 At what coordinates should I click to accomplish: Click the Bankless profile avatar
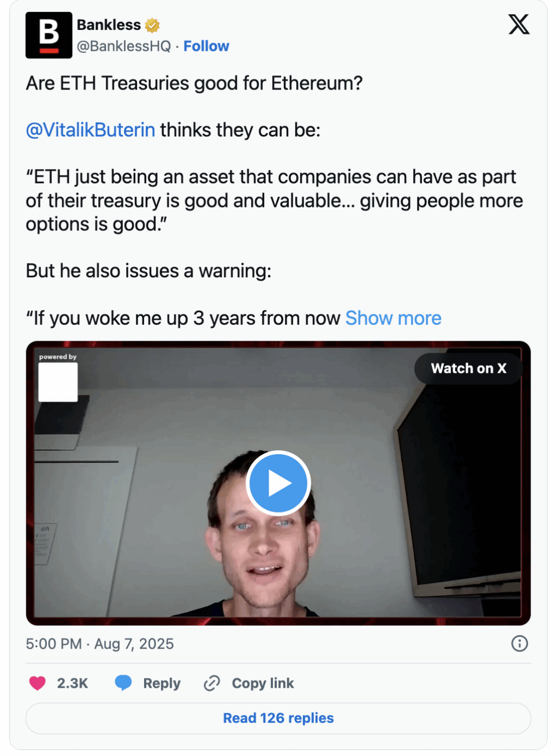click(x=49, y=35)
